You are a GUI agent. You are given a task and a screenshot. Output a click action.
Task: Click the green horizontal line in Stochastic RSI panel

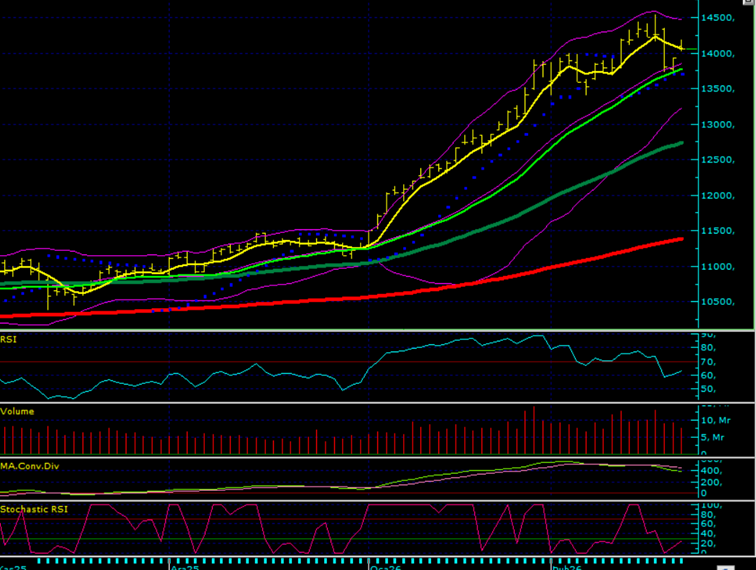[x=200, y=540]
